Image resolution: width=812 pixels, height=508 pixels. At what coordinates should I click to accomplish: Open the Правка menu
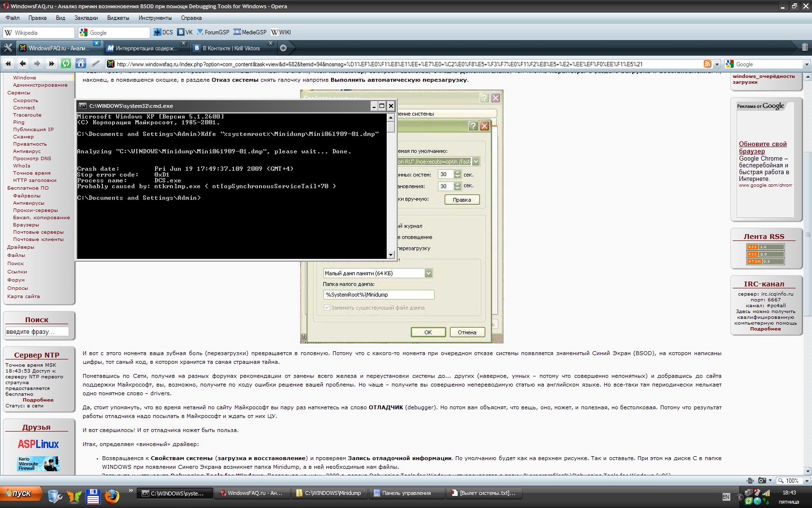[37, 18]
